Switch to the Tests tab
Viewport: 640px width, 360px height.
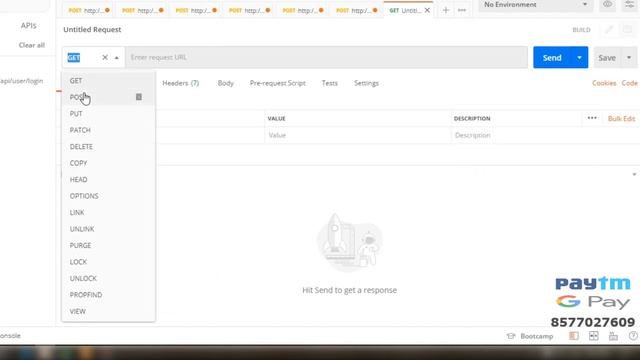coord(330,83)
